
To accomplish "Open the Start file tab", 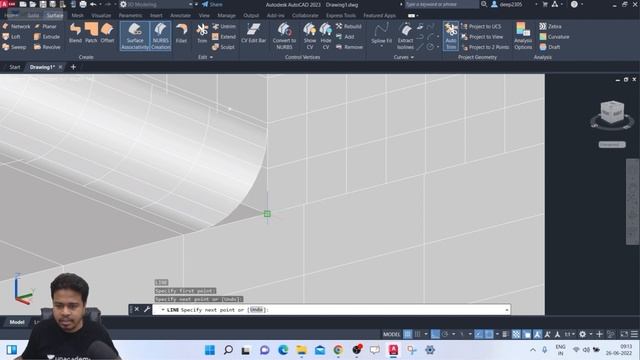I will coord(15,67).
